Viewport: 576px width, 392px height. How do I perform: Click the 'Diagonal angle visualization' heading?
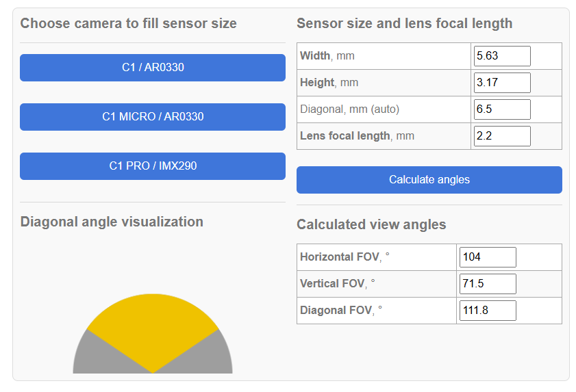(112, 222)
